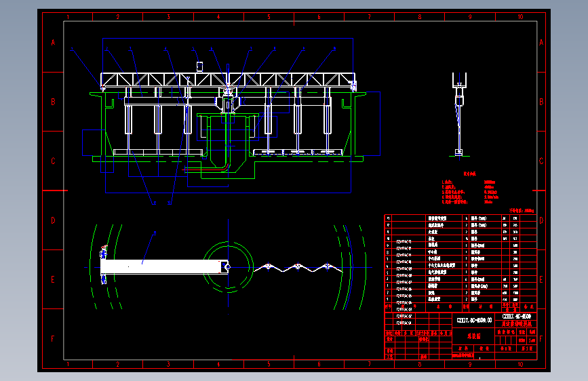Viewport: 588px width, 381px height.
Task: Click drawing number CZD17.9C-4500.00 in title block
Action: [474, 320]
